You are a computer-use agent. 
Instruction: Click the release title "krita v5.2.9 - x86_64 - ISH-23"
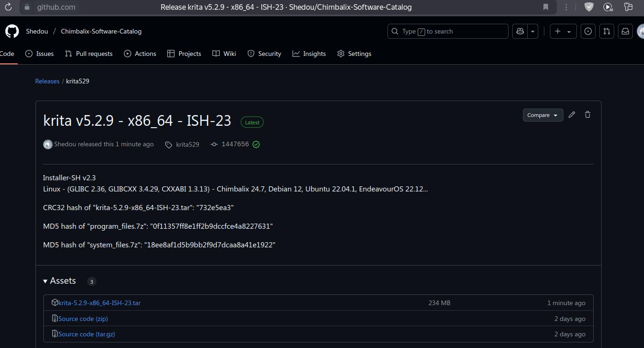pos(137,120)
